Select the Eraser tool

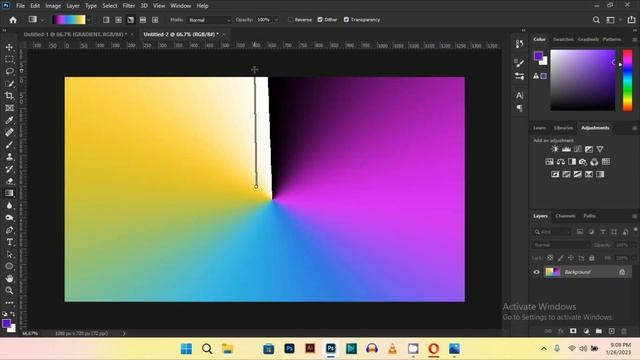pyautogui.click(x=9, y=181)
